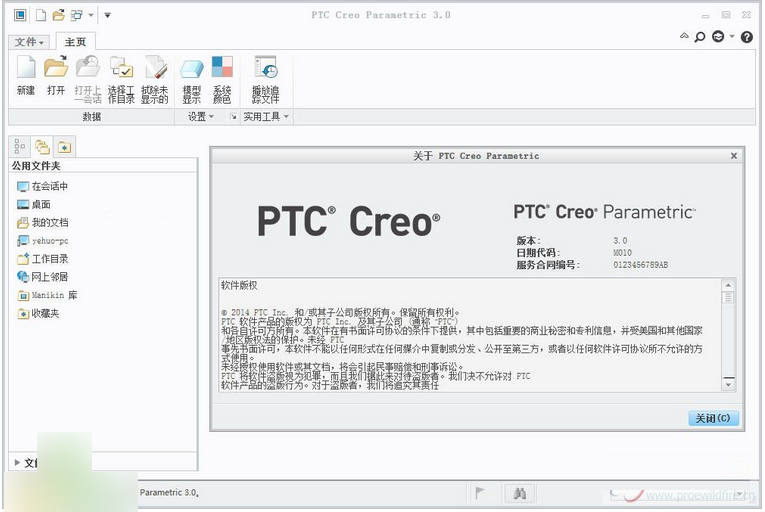Select Desktop (桌面) folder

(x=34, y=204)
